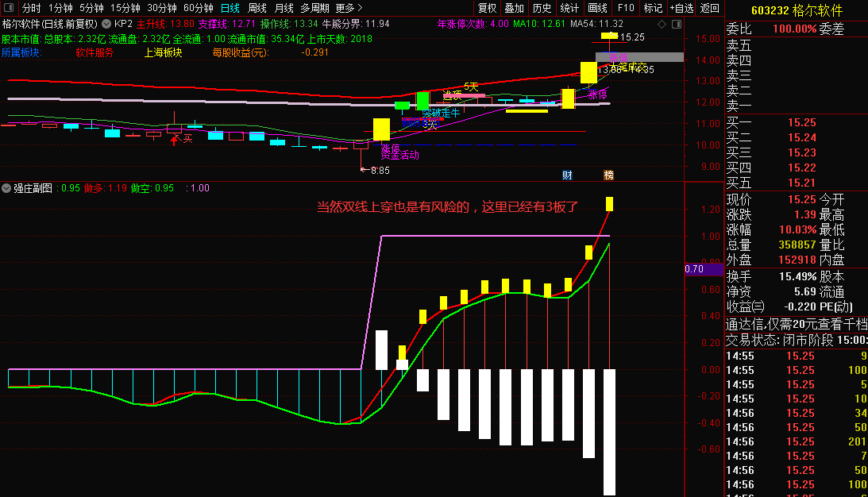Click the 买五 bid price 15.21
Viewport: 868px width, 497px height.
tap(801, 183)
